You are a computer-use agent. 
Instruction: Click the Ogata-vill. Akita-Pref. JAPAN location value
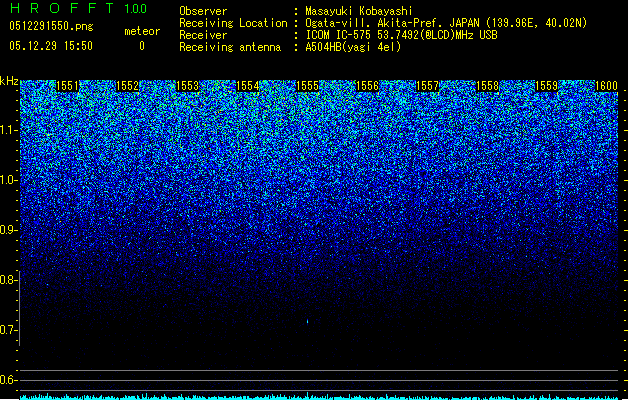(x=446, y=23)
